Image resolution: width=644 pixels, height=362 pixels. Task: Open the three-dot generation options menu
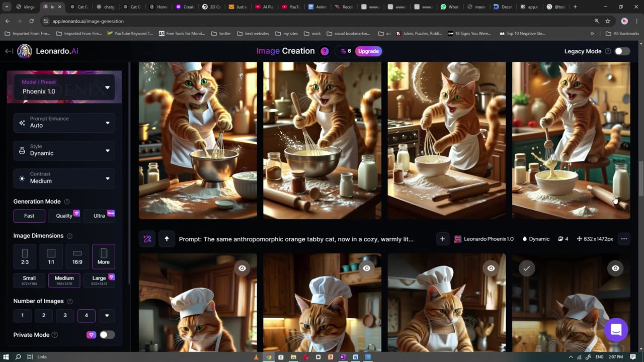(624, 239)
